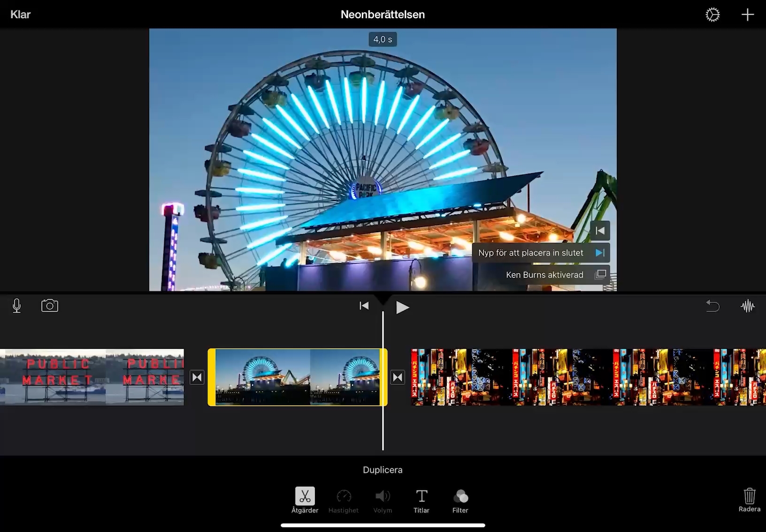
Task: Open the Hastighet speed tab
Action: coord(344,501)
